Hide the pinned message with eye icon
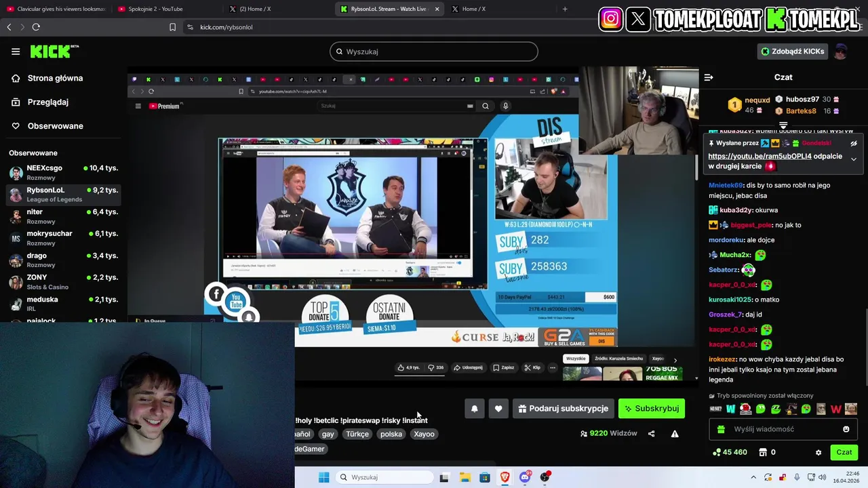The image size is (868, 488). pyautogui.click(x=854, y=144)
